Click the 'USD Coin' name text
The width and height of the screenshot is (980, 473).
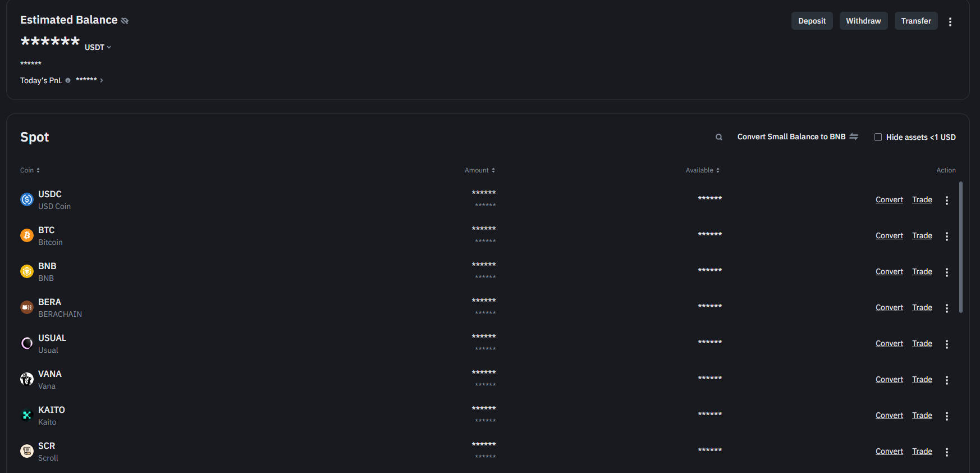click(54, 206)
